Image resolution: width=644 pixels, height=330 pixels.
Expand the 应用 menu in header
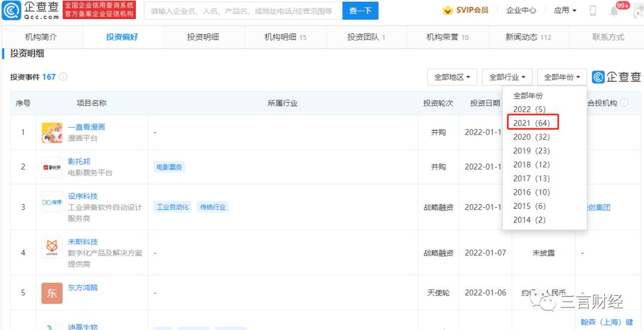click(565, 11)
